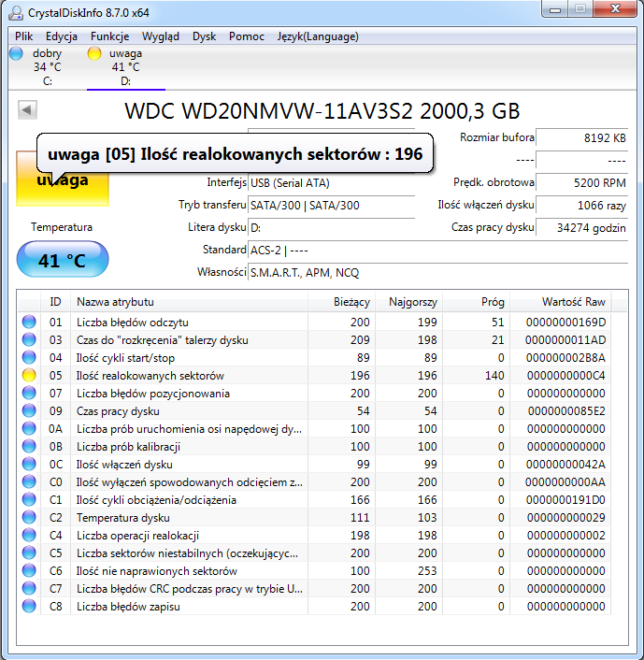This screenshot has width=644, height=660.
Task: Click the CrystalDiskInfo title bar app icon
Action: 16,13
